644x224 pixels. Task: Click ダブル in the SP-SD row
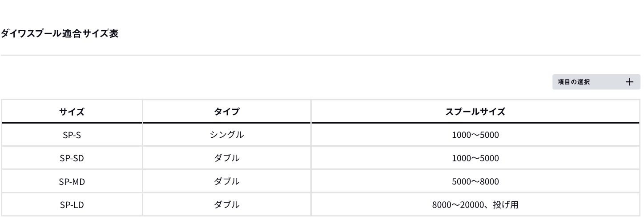(x=226, y=158)
